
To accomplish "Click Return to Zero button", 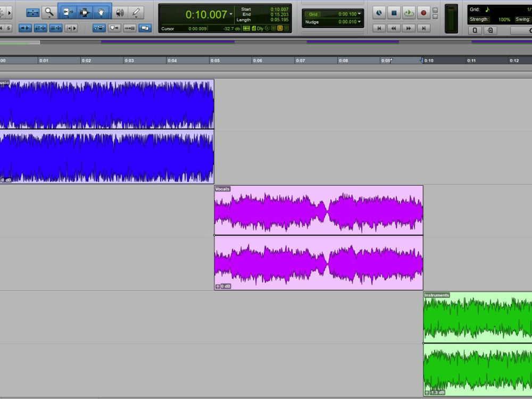I will [379, 28].
